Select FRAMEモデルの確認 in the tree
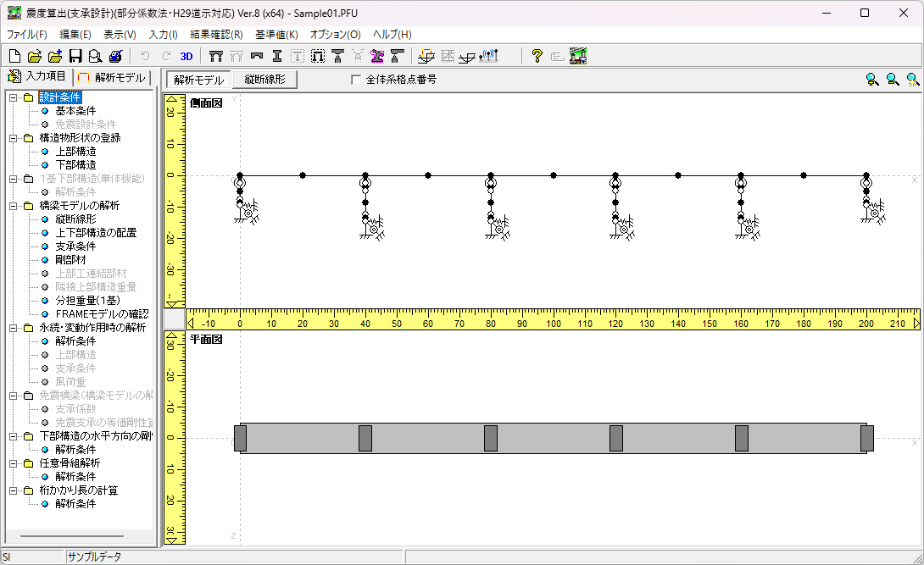The height and width of the screenshot is (565, 924). pos(102,313)
